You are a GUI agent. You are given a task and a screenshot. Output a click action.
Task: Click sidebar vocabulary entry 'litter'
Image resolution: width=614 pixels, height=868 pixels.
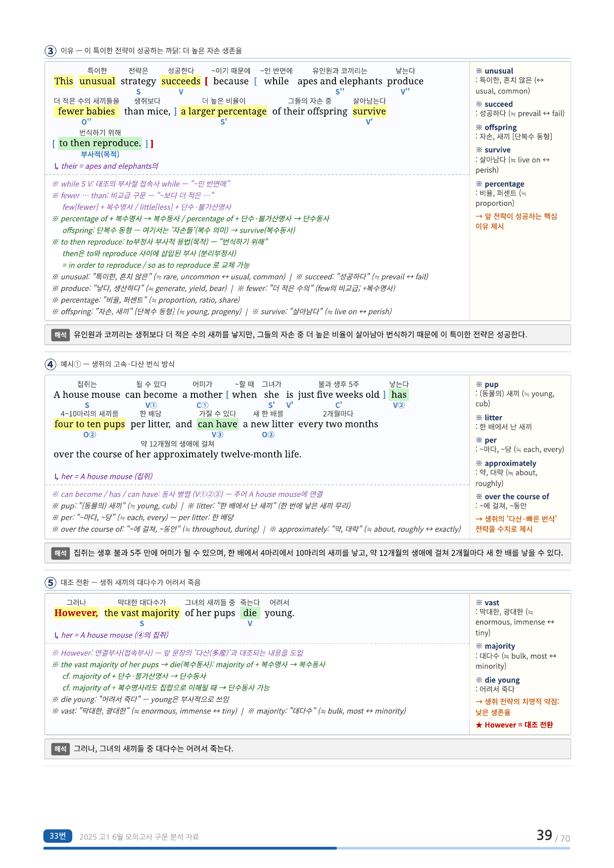pos(493,418)
